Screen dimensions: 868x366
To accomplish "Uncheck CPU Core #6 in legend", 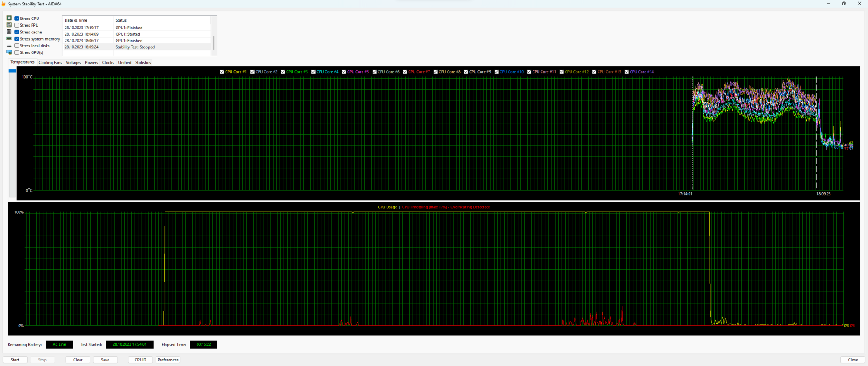I will pos(374,72).
